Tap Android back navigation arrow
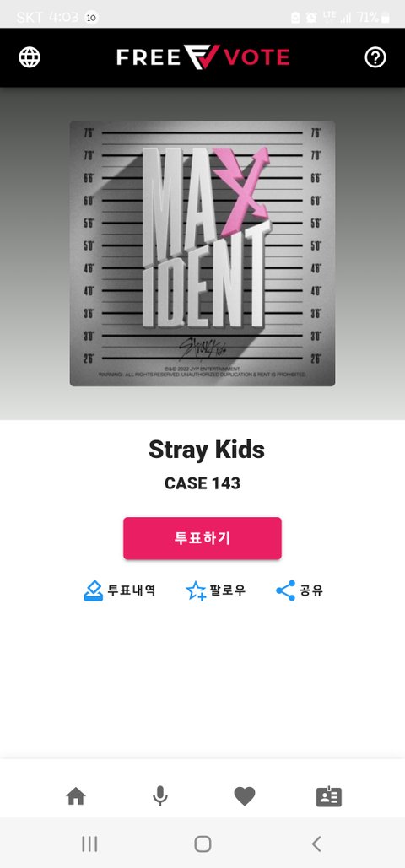 (x=316, y=844)
